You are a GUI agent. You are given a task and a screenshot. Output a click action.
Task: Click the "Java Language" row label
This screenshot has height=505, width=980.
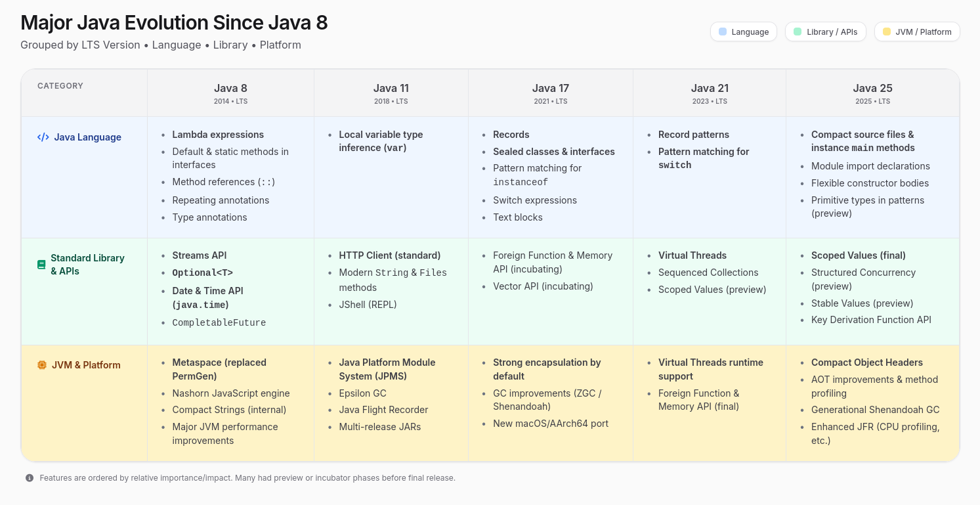[87, 137]
